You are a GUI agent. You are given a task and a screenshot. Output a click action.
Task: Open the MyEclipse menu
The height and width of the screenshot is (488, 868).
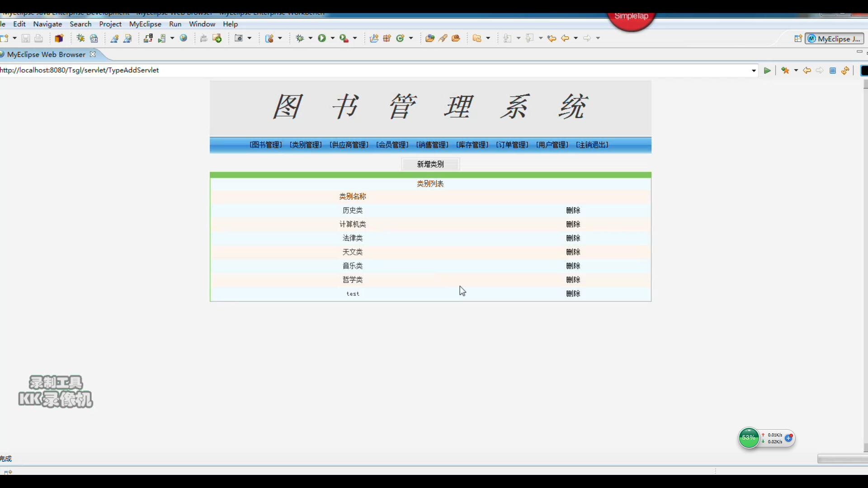point(145,24)
